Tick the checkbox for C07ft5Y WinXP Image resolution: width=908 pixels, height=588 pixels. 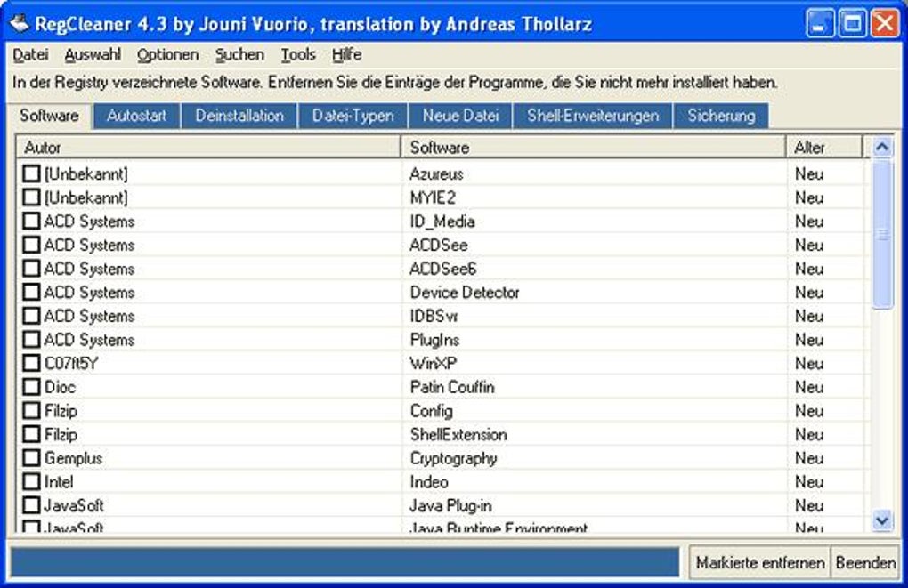pos(31,364)
